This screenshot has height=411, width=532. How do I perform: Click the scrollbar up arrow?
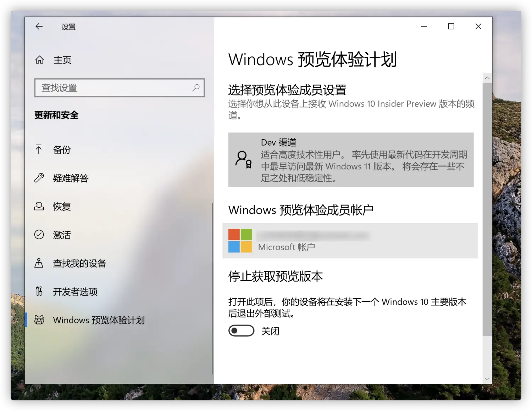click(x=487, y=78)
